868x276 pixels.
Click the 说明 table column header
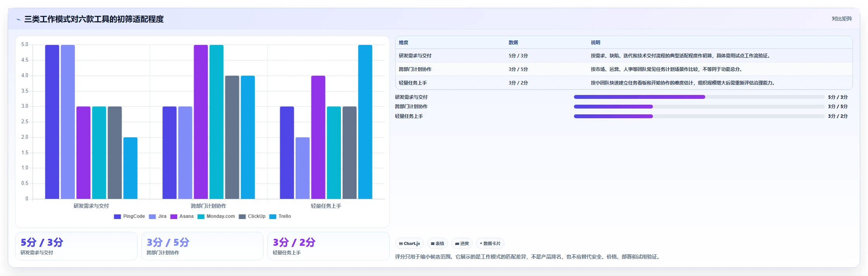596,43
